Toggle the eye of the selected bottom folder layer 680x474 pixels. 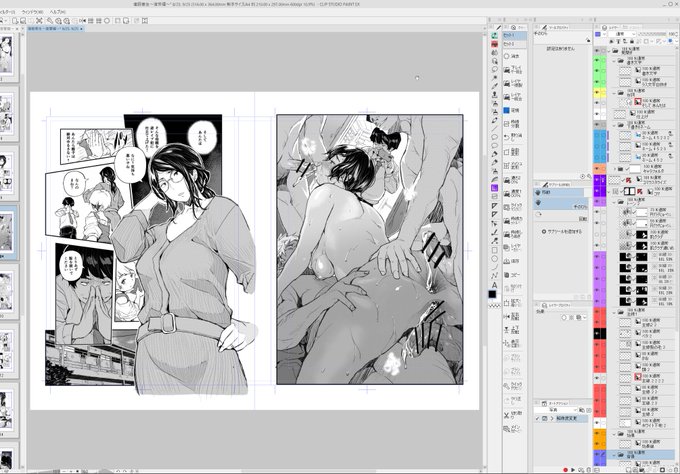coord(597,454)
